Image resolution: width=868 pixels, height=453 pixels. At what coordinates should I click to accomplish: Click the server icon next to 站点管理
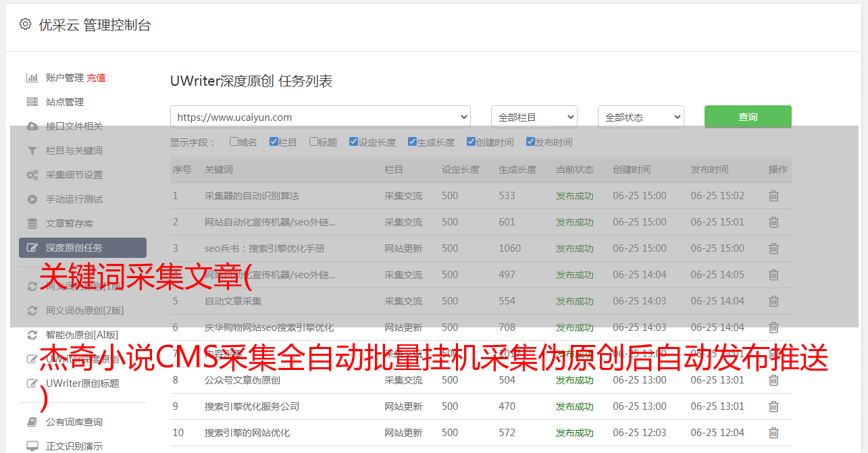pos(32,102)
